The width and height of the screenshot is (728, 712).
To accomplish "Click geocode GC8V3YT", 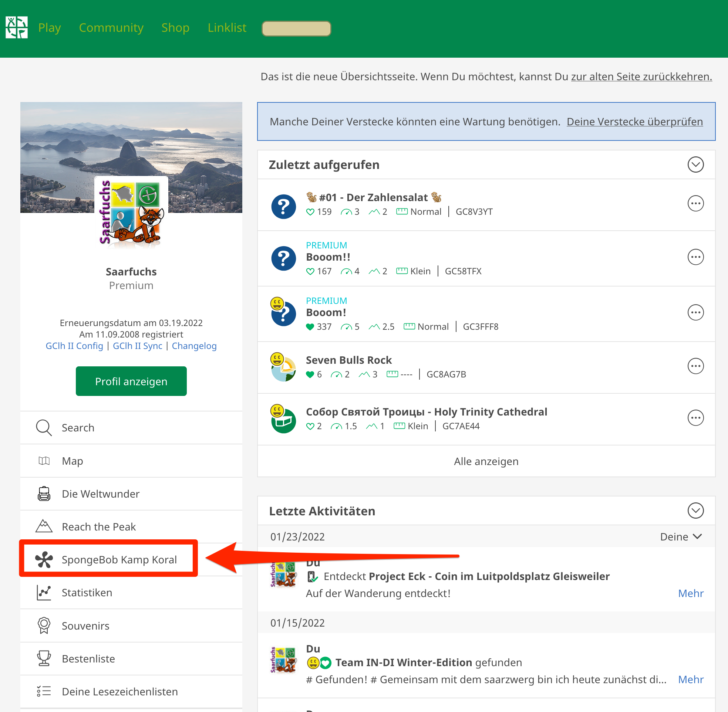I will [x=474, y=212].
